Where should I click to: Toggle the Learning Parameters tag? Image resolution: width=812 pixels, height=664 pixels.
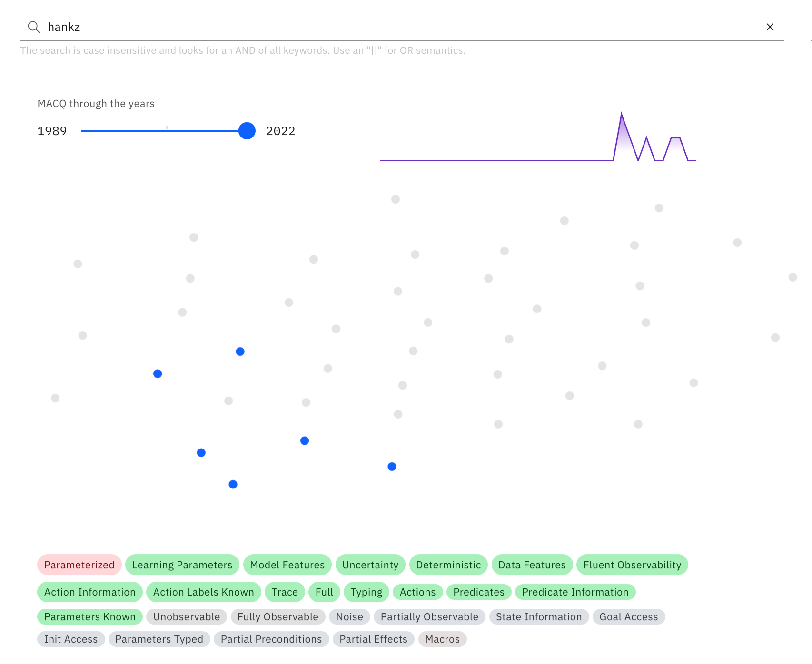[x=182, y=565]
